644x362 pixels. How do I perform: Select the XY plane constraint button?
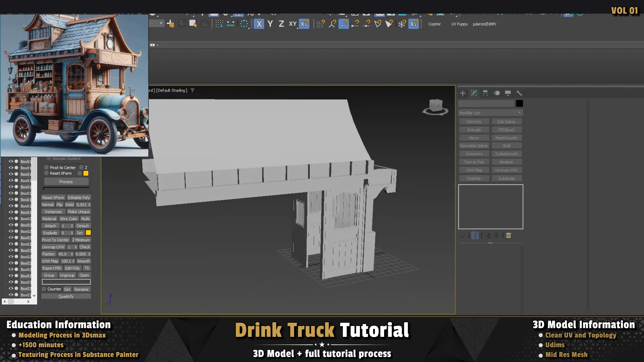coord(292,24)
